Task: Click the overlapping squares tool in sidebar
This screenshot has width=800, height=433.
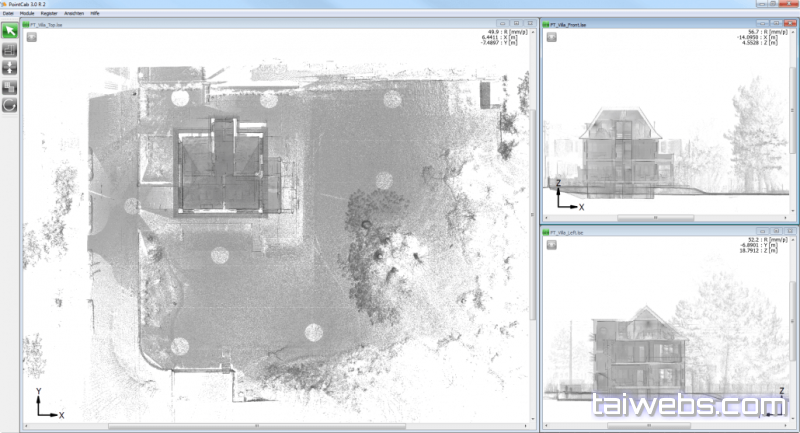Action: [x=10, y=86]
